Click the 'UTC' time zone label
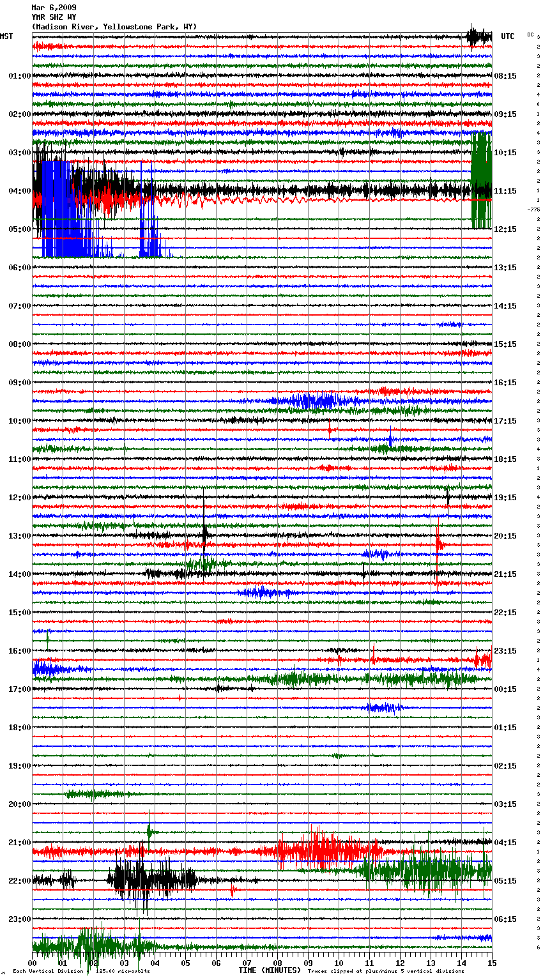 [507, 36]
